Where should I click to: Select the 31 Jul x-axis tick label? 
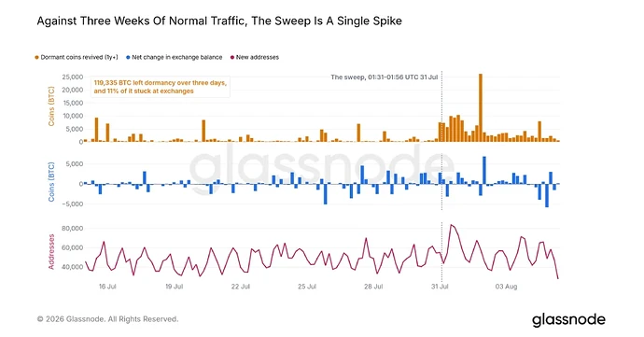point(440,287)
